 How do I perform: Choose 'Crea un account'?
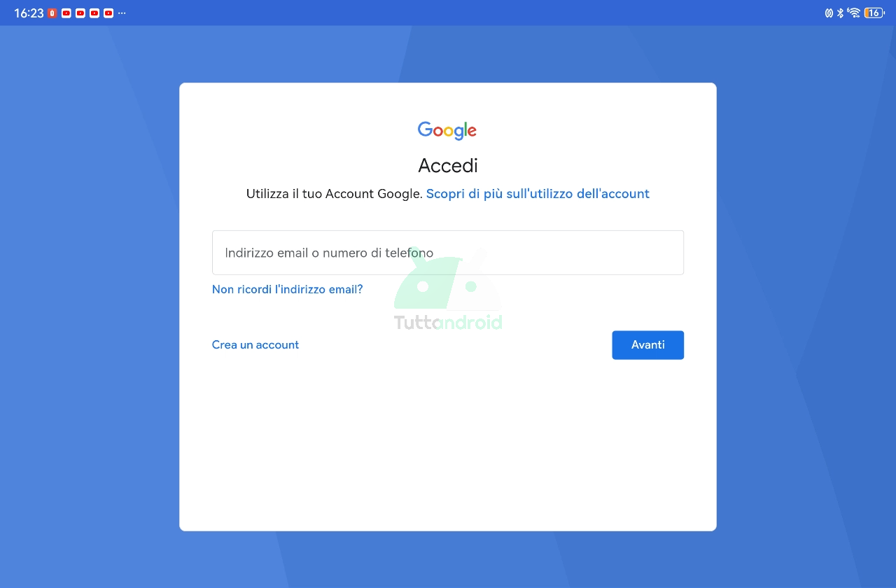click(255, 344)
